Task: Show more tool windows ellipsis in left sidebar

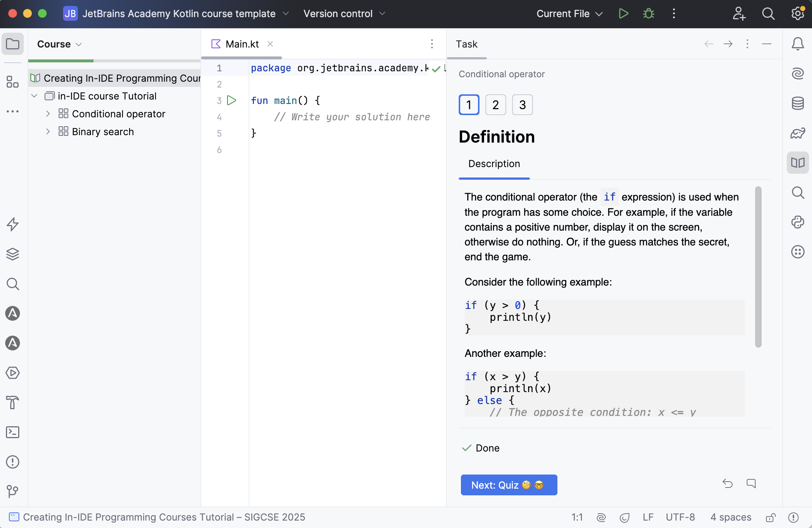Action: tap(13, 111)
